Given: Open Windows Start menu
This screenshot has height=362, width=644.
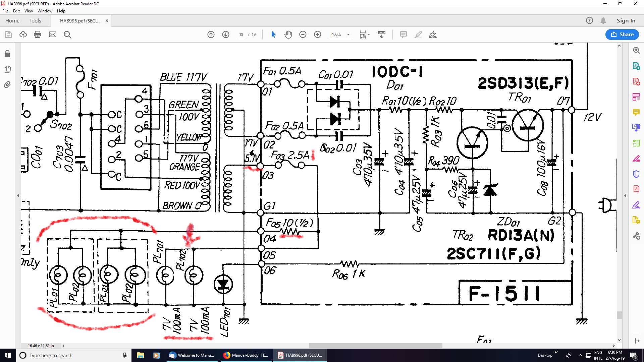Looking at the screenshot, I should click(x=8, y=355).
